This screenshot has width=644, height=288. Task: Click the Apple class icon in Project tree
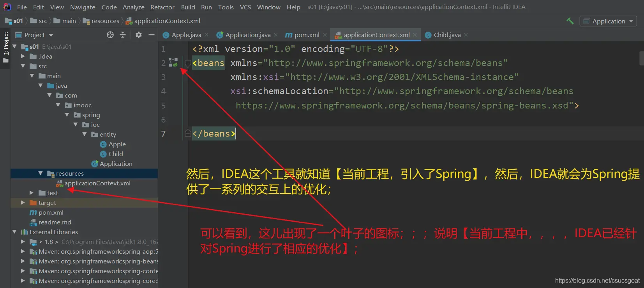click(x=103, y=144)
